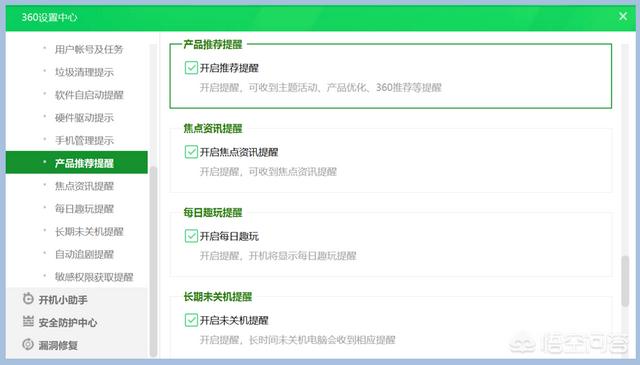
Task: Open 开机小助手 category label
Action: tap(63, 300)
